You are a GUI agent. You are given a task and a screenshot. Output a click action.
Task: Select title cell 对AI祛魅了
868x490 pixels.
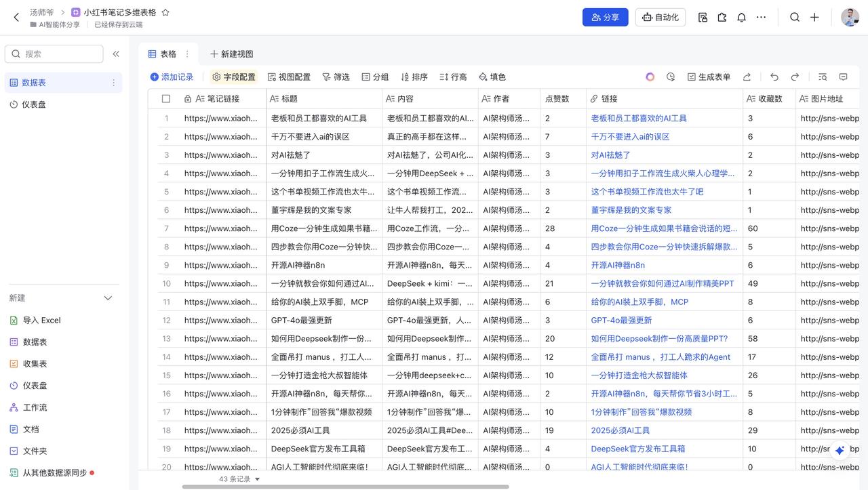coord(324,155)
